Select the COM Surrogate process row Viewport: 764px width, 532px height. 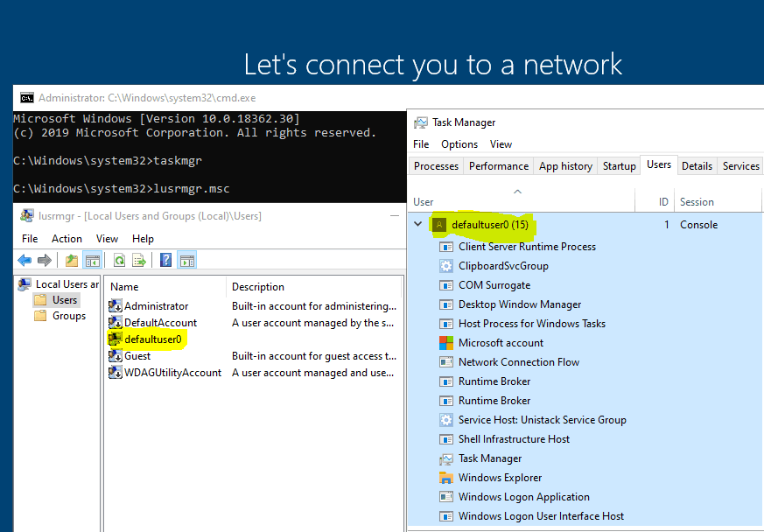tap(585, 285)
